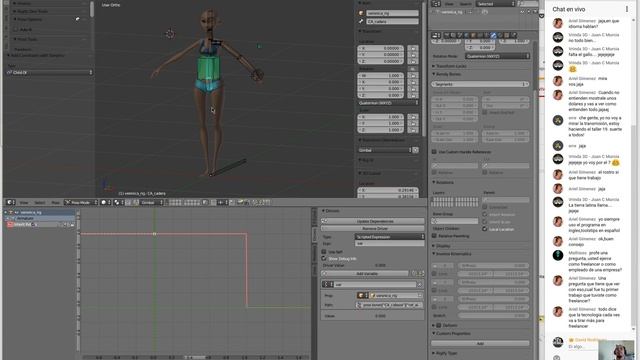Click the red driver channel icon

[x=10, y=224]
